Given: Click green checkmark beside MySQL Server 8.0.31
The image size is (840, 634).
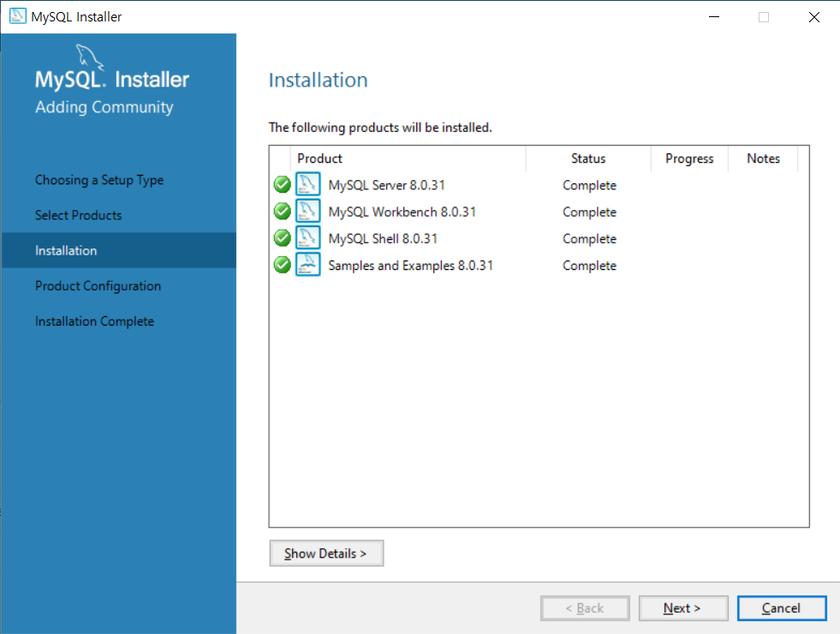Looking at the screenshot, I should click(282, 184).
